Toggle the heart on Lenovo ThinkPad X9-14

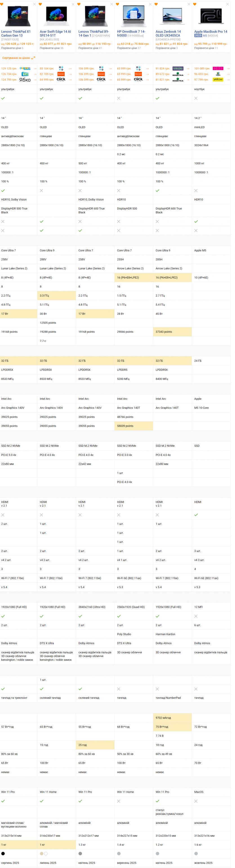(x=79, y=4)
